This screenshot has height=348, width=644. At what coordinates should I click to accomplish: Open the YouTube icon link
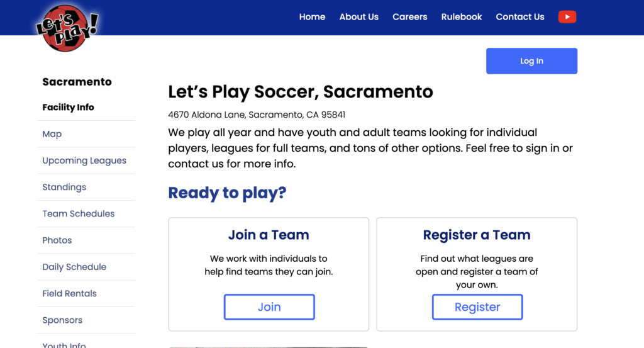[567, 17]
